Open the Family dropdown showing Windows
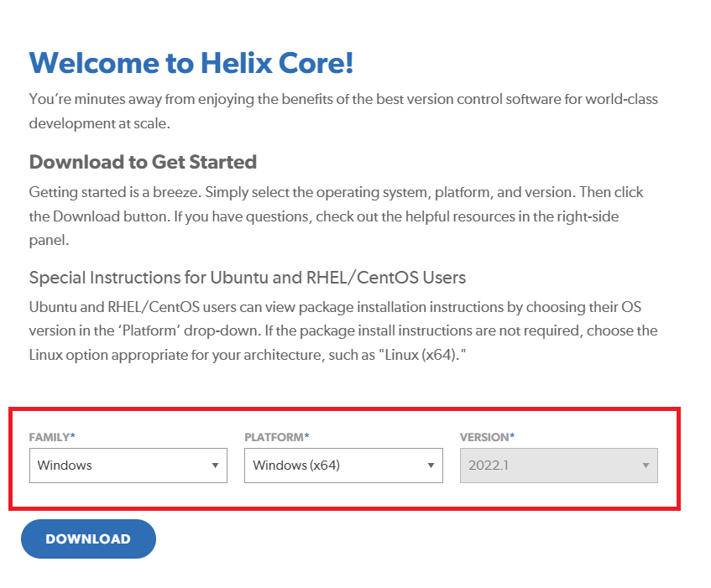711x588 pixels. [128, 466]
